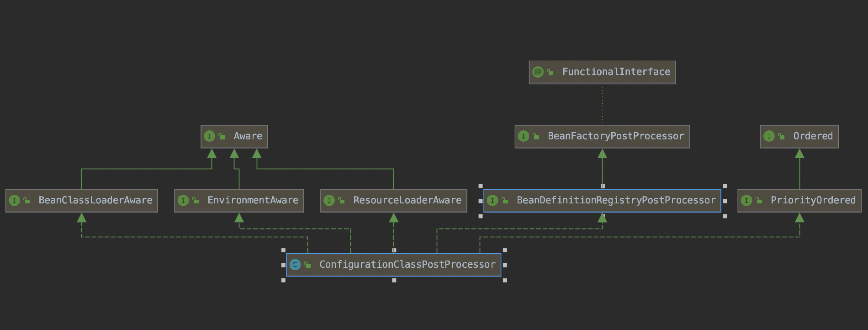Click the interface icon on BeanFactoryPostProcessor

coord(524,136)
